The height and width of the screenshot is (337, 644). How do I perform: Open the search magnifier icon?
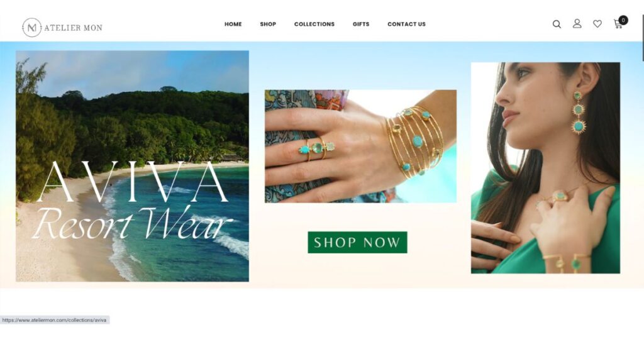click(x=557, y=25)
